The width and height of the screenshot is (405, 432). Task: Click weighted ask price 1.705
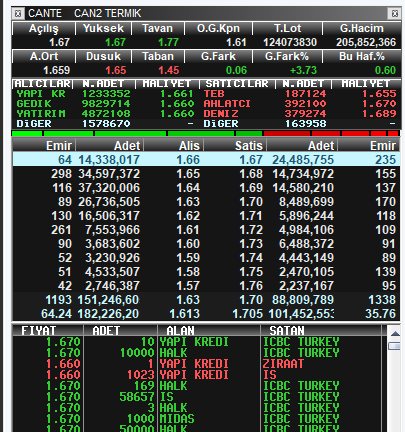[x=248, y=314]
